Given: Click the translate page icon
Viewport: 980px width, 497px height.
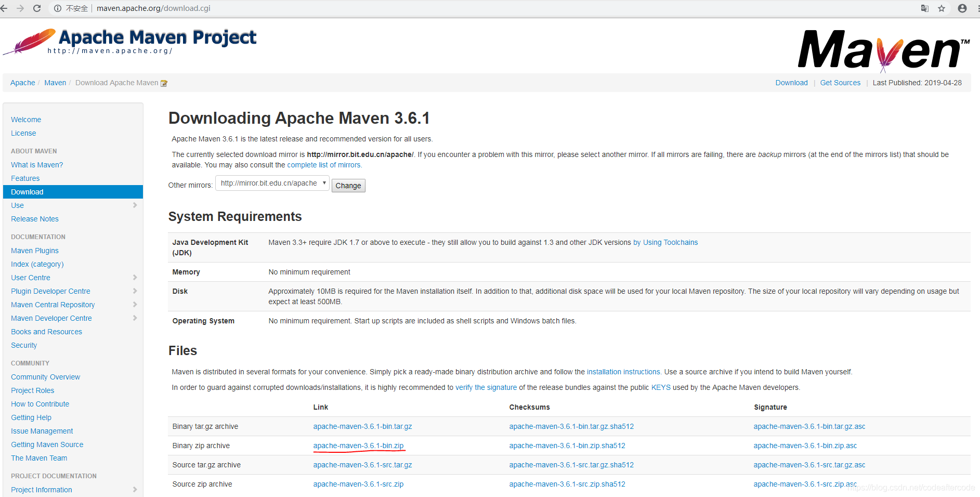Looking at the screenshot, I should (925, 8).
